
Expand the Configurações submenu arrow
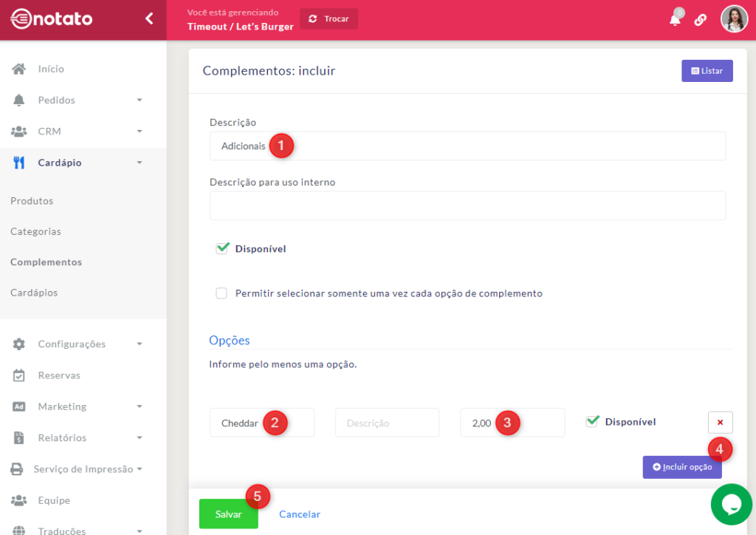click(140, 344)
